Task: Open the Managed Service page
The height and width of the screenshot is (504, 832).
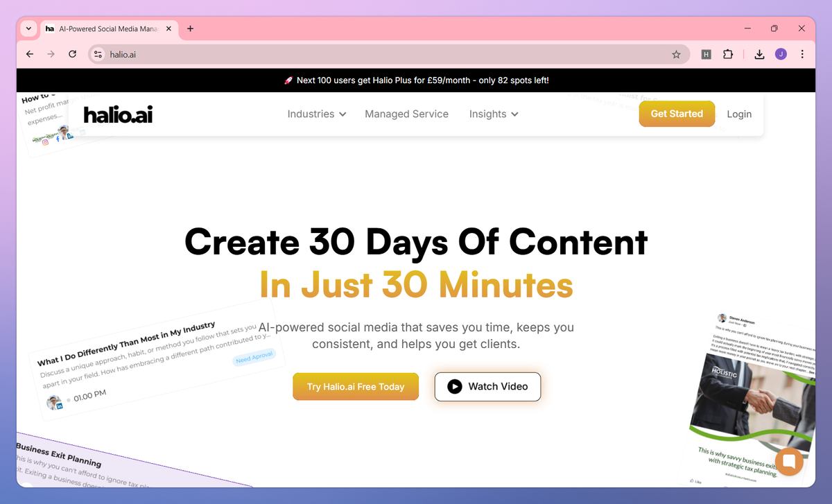Action: pyautogui.click(x=406, y=114)
